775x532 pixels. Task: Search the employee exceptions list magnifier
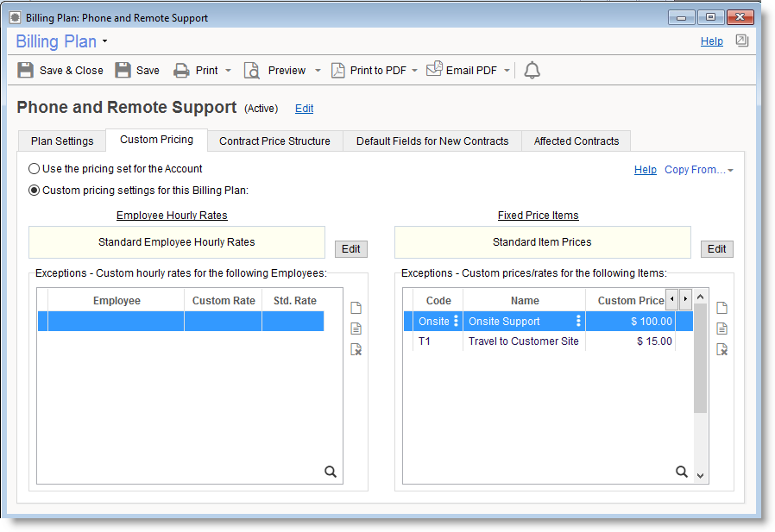tap(331, 472)
